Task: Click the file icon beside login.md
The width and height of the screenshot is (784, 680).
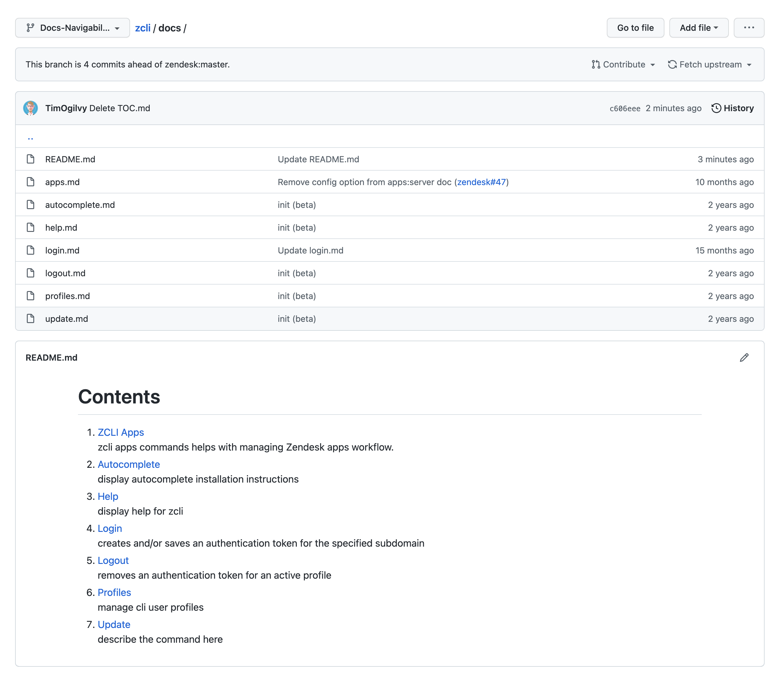Action: coord(31,250)
